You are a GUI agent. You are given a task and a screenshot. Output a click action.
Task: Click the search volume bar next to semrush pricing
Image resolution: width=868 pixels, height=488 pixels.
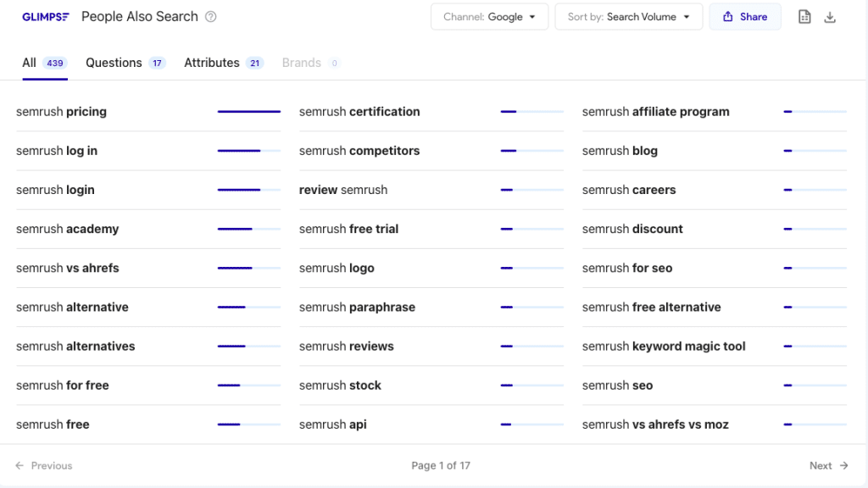[x=248, y=111]
